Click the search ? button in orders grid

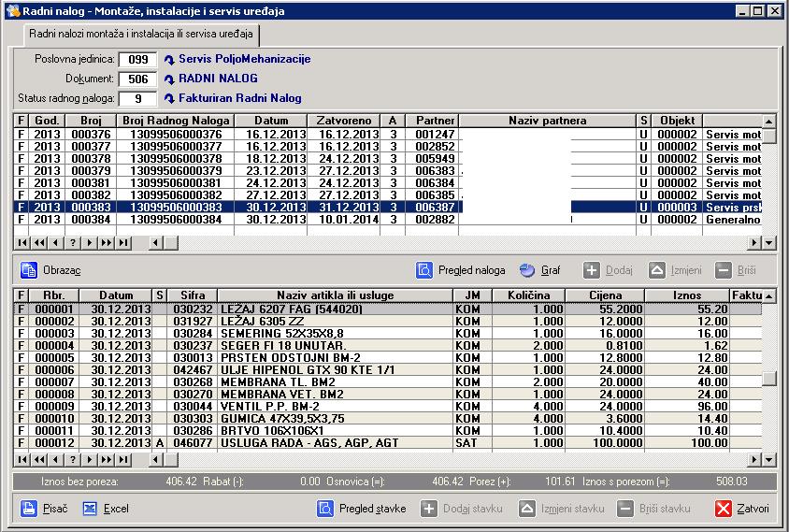pyautogui.click(x=73, y=243)
